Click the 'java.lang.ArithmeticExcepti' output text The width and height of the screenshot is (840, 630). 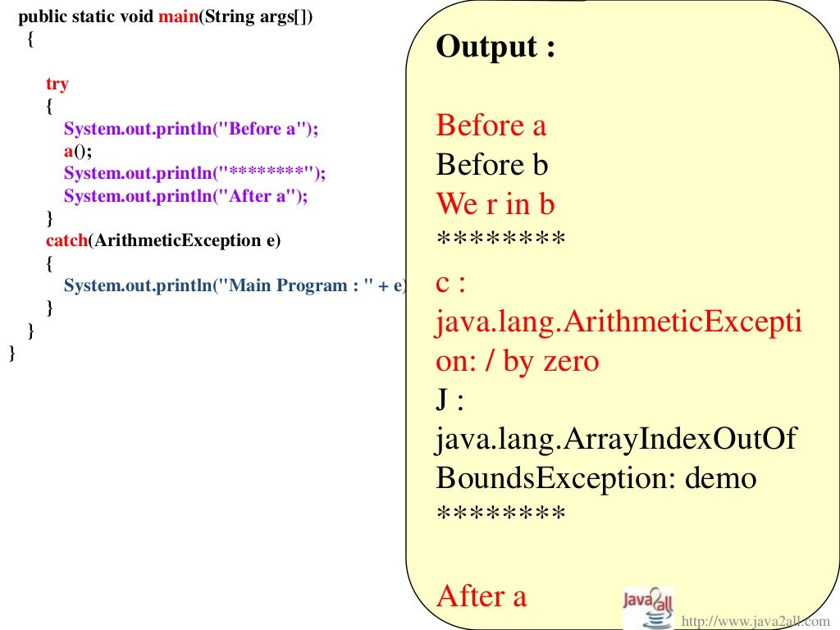pos(619,322)
